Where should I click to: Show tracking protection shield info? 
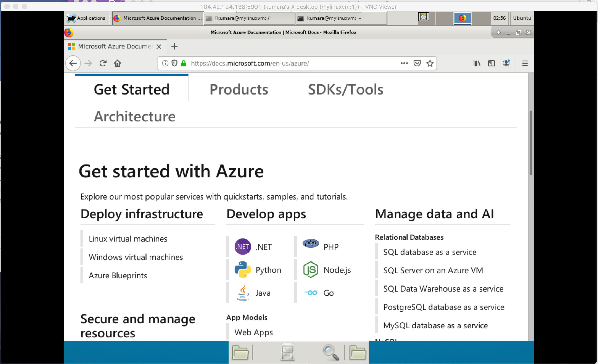tap(174, 63)
